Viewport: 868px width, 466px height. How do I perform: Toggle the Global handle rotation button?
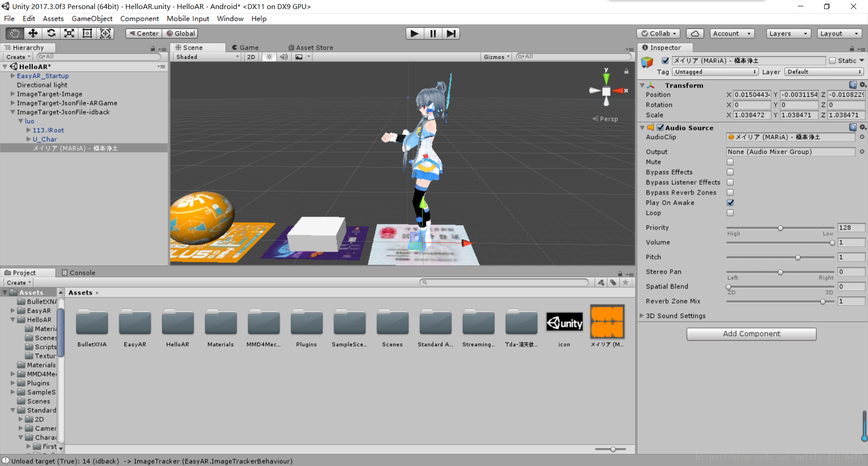coord(180,33)
